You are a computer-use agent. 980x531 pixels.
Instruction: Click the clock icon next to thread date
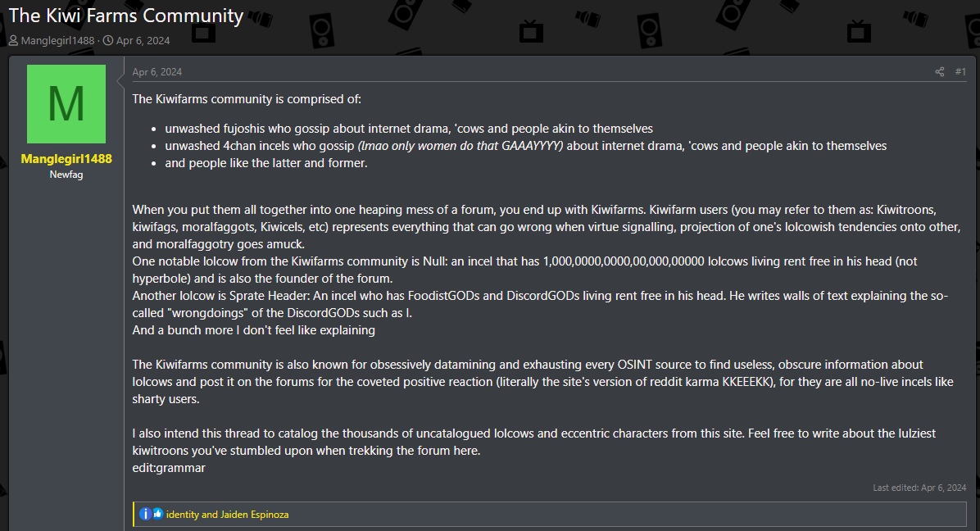108,41
